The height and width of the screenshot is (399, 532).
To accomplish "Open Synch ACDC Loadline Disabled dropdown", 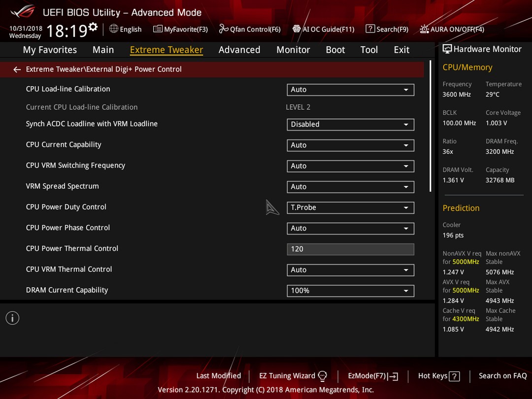I will coord(351,125).
